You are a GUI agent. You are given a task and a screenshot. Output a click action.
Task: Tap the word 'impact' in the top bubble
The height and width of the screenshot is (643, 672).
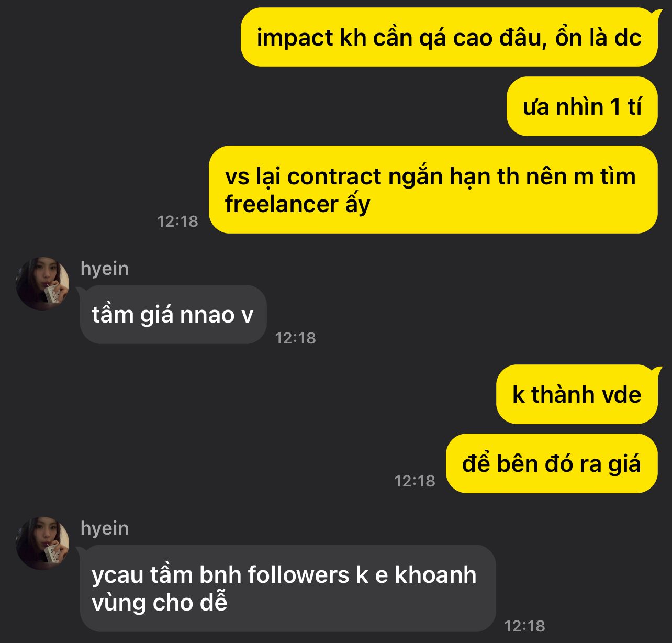295,39
